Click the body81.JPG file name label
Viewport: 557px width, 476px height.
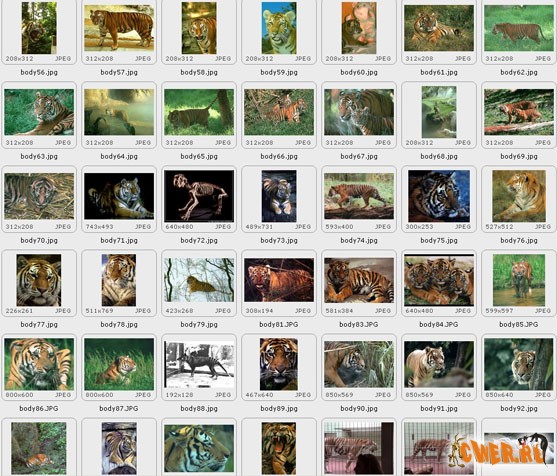click(279, 324)
